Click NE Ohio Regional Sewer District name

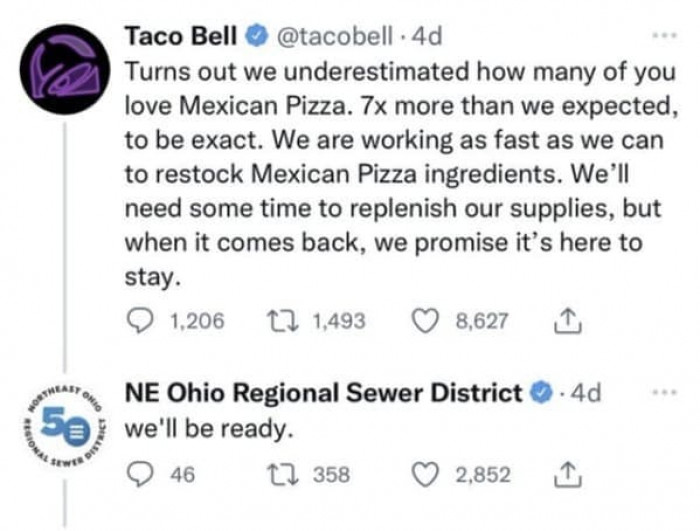coord(322,392)
